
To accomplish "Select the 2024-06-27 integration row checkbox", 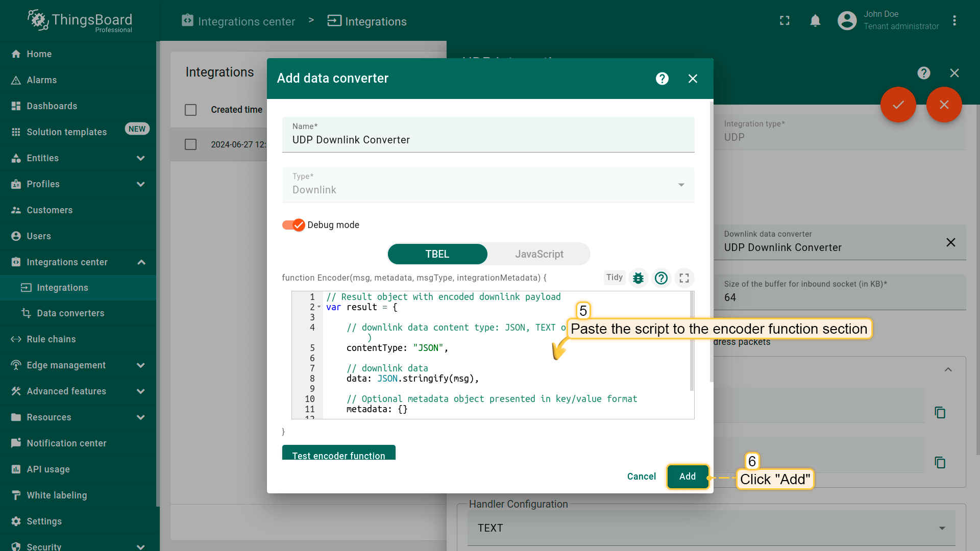I will (190, 144).
